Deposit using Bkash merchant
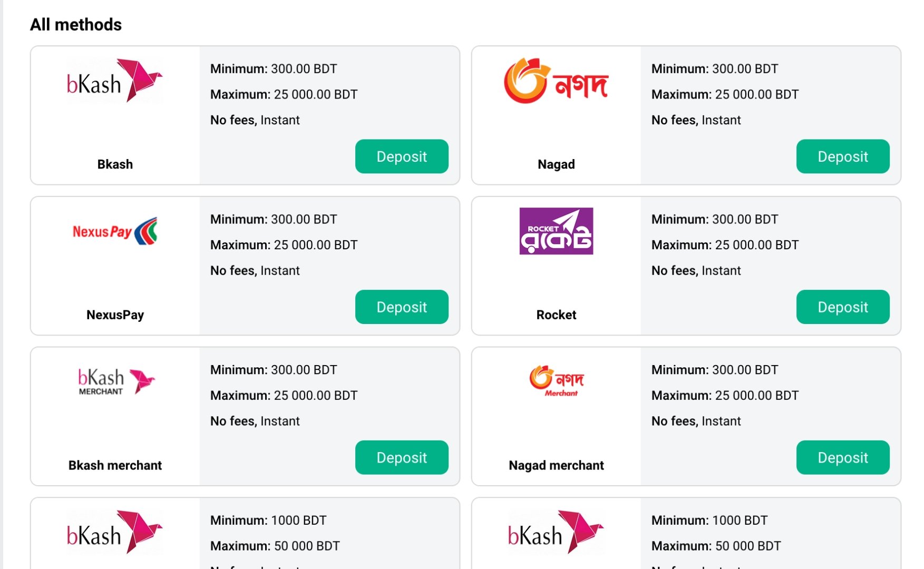 pyautogui.click(x=402, y=457)
